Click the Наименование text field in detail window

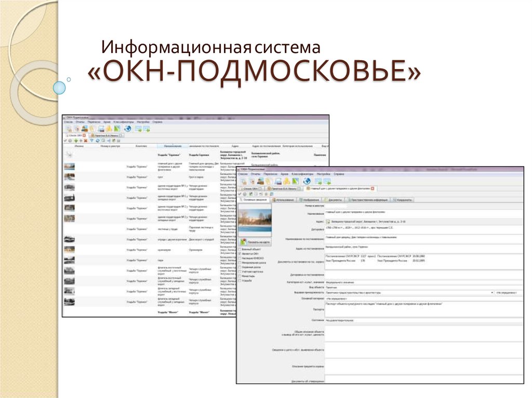coord(423,214)
